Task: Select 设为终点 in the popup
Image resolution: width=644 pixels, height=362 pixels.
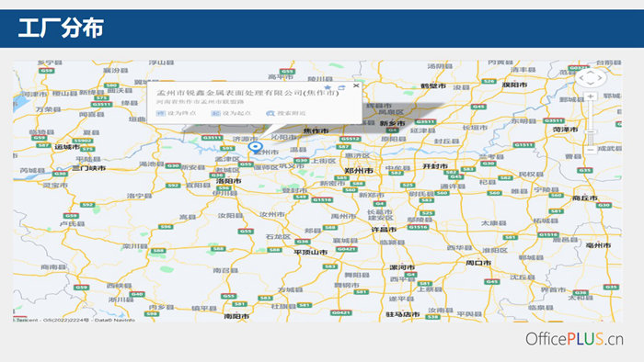Action: (177, 113)
